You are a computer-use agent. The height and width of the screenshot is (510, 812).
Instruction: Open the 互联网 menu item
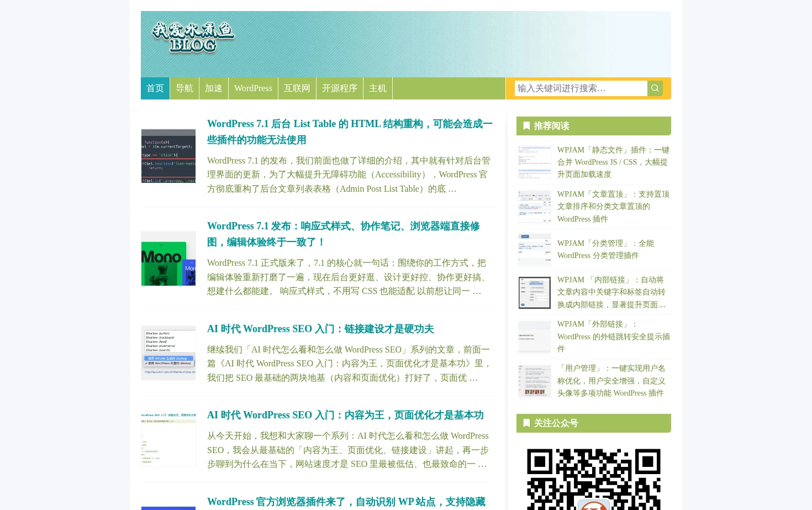coord(297,88)
